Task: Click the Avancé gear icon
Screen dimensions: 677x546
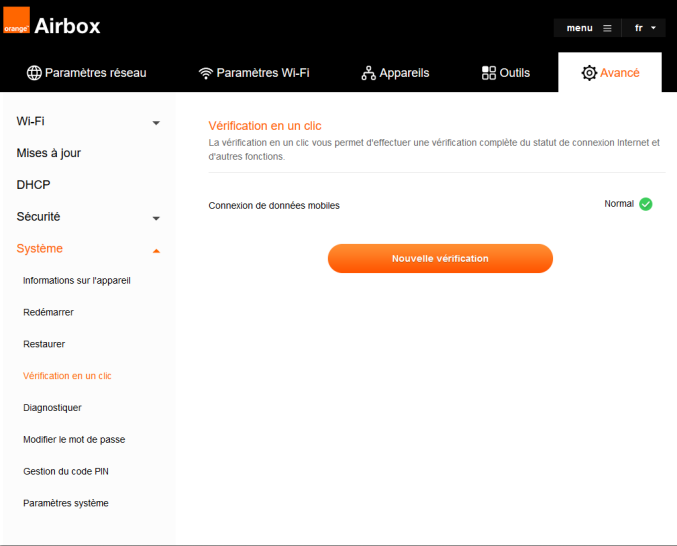Action: coord(589,73)
